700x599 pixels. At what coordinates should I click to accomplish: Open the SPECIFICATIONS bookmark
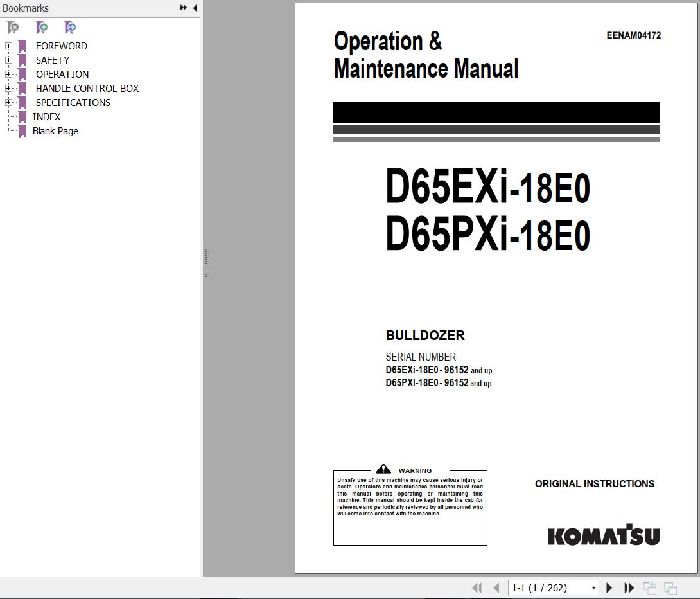73,102
